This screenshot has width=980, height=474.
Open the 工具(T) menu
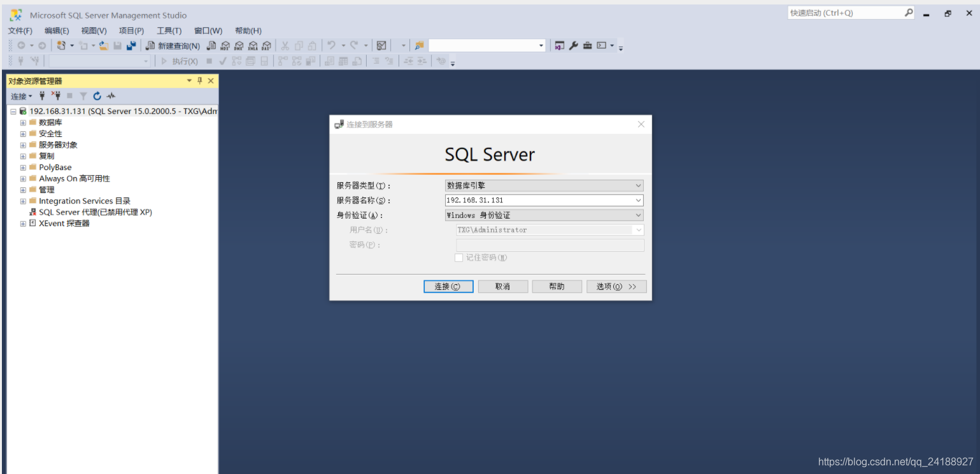[169, 31]
